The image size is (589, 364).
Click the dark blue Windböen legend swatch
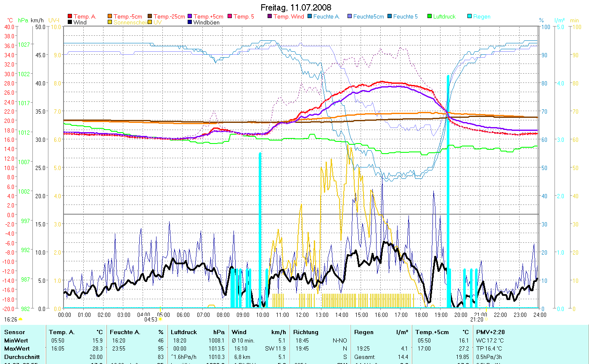tap(190, 23)
